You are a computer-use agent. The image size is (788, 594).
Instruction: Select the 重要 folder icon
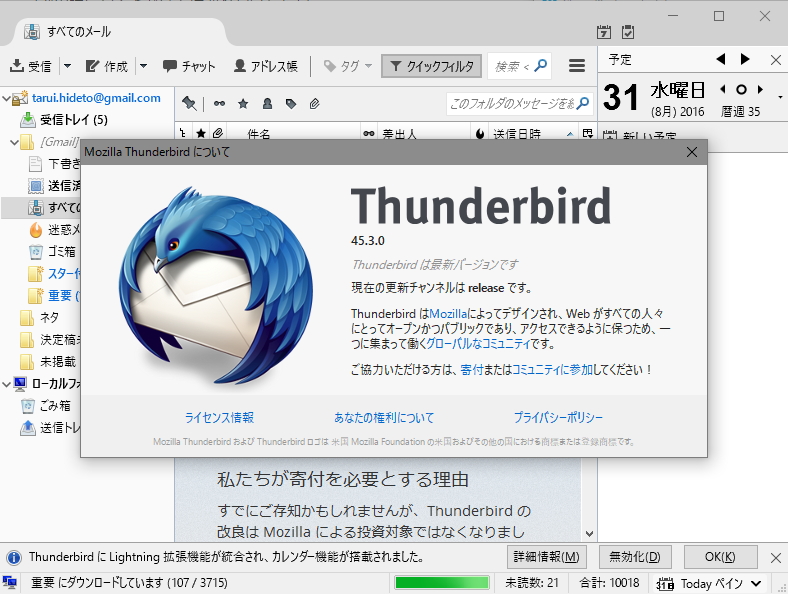point(35,295)
